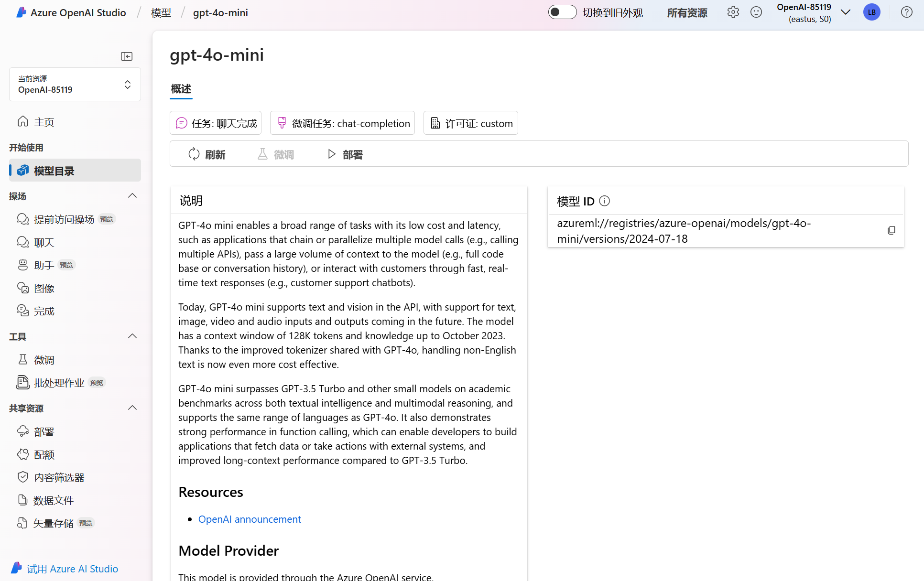Click the disabled 微调 toolbar button
The height and width of the screenshot is (581, 924).
click(276, 154)
